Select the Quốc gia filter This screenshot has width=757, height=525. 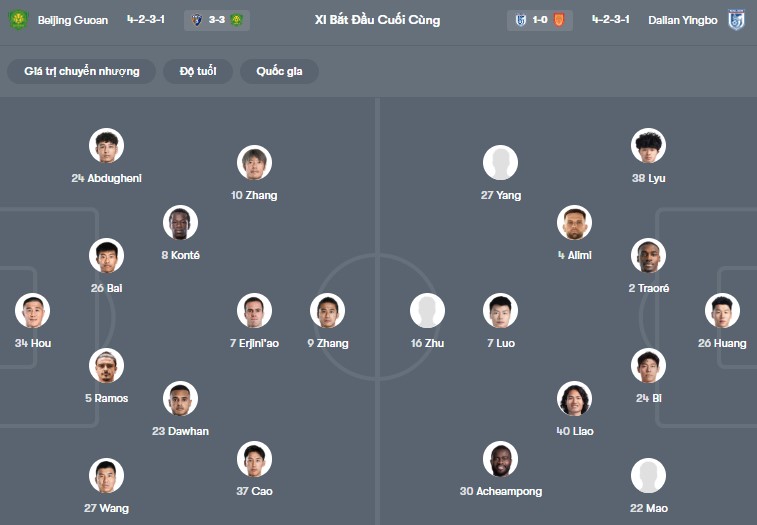[279, 71]
